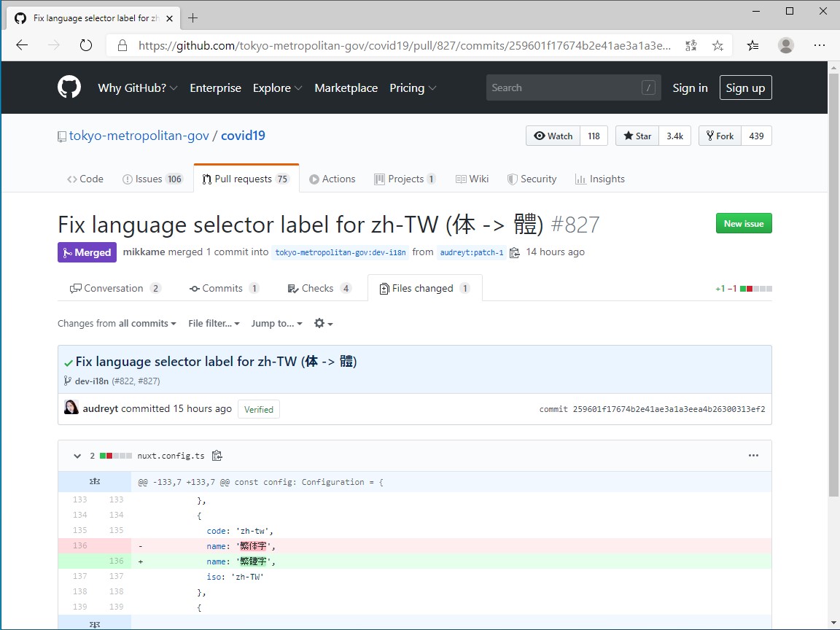The image size is (840, 630).
Task: Refresh the page in the browser toolbar
Action: tap(86, 44)
